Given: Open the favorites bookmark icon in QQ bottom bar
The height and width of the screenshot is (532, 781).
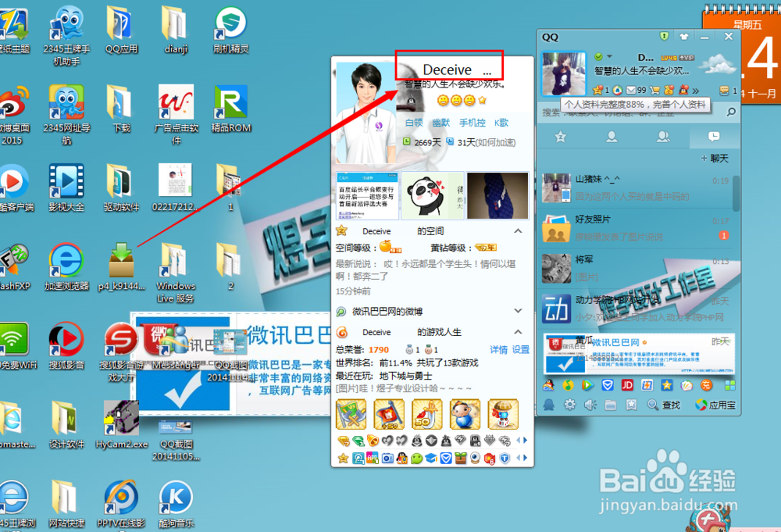Looking at the screenshot, I should (x=631, y=405).
